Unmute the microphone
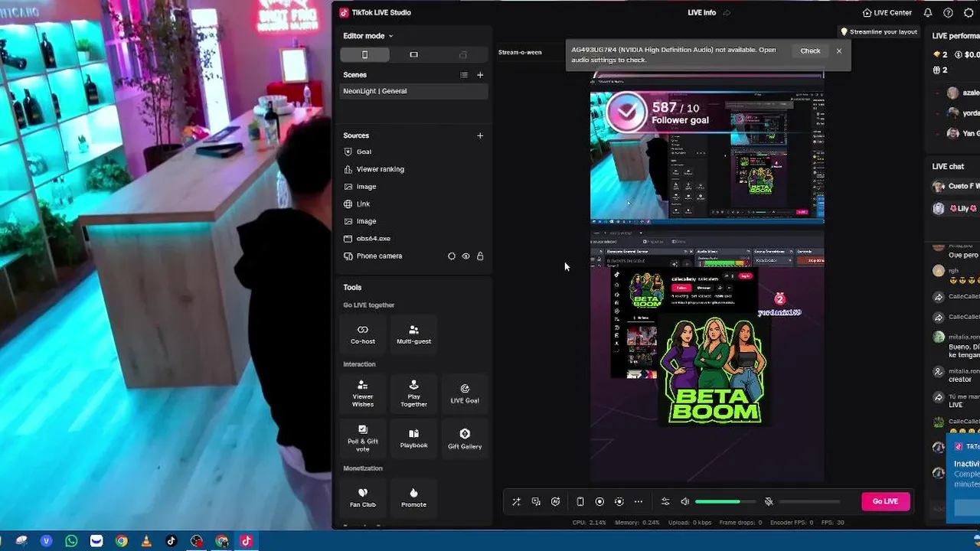 [x=769, y=502]
